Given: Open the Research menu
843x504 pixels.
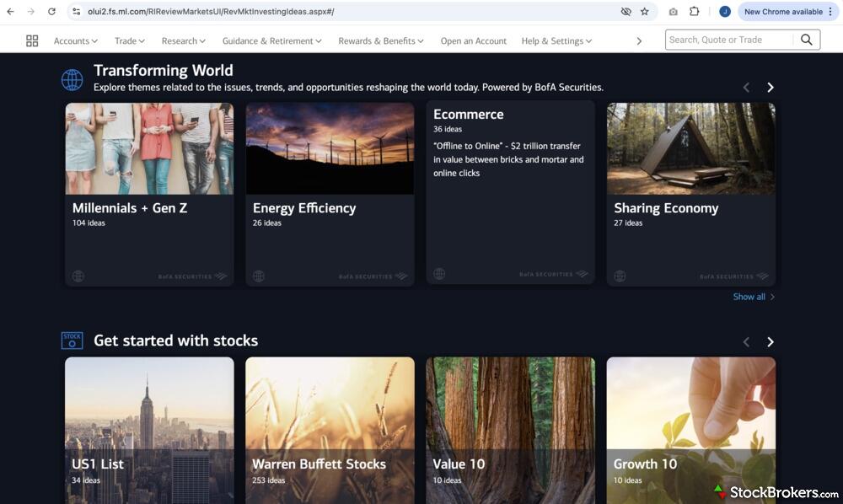Looking at the screenshot, I should pyautogui.click(x=184, y=40).
